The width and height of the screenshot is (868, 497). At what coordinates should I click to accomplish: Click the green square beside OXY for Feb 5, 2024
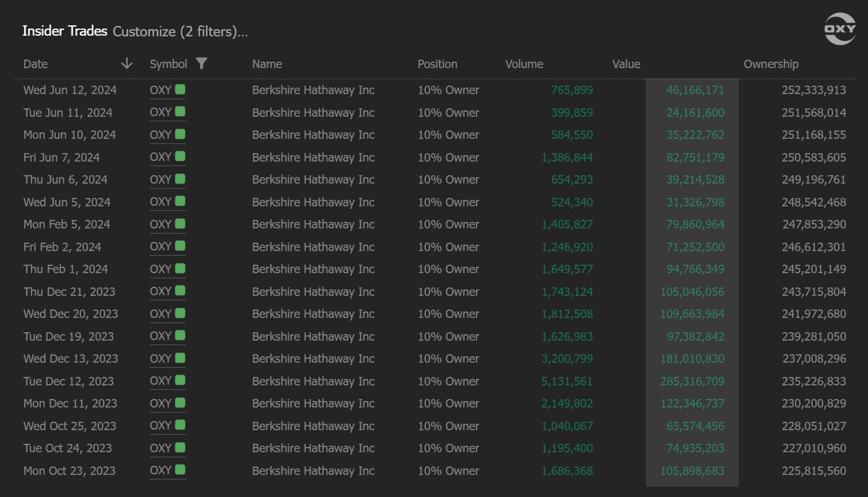coord(180,223)
